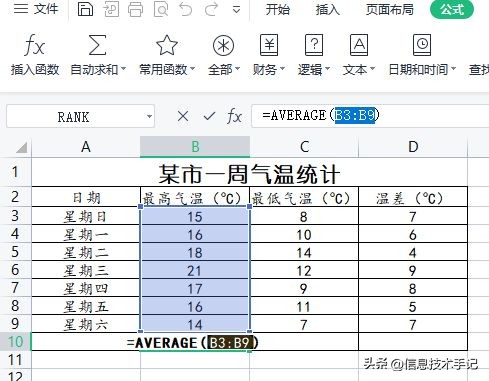Expand the 文本 dropdown arrow
The width and height of the screenshot is (489, 381).
[x=372, y=69]
